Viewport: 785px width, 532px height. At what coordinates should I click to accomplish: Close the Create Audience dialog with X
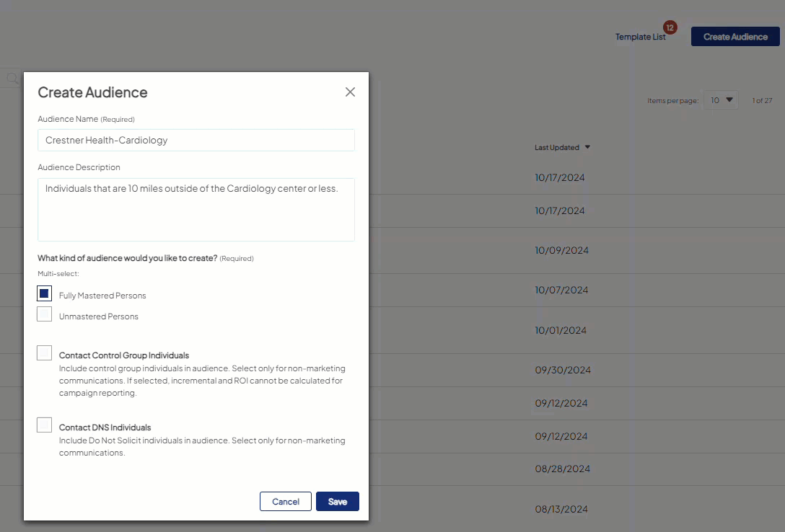[350, 92]
